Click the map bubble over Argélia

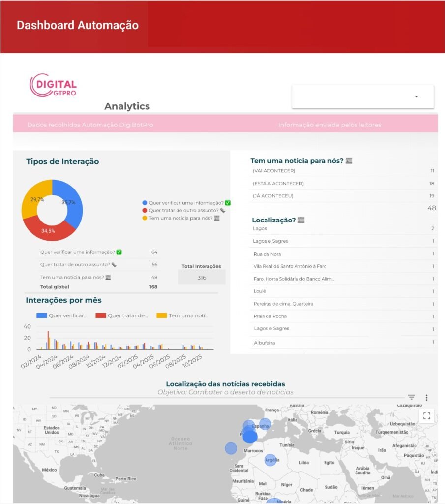tap(270, 460)
